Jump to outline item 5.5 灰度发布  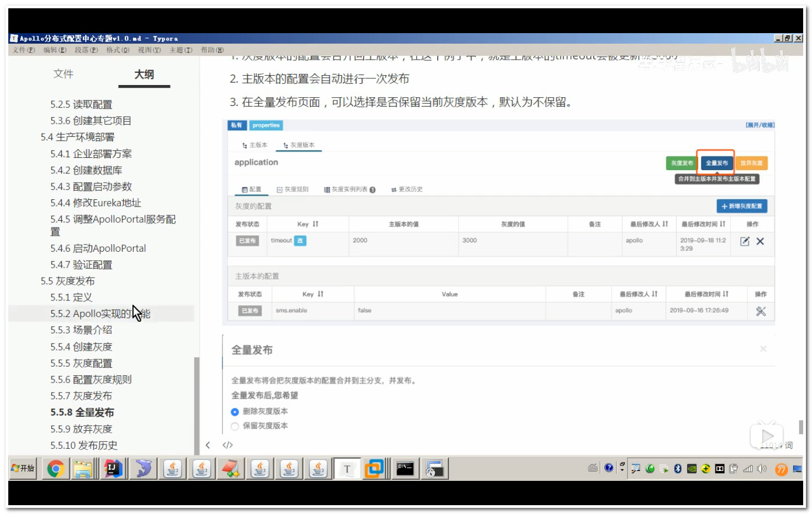click(x=67, y=281)
